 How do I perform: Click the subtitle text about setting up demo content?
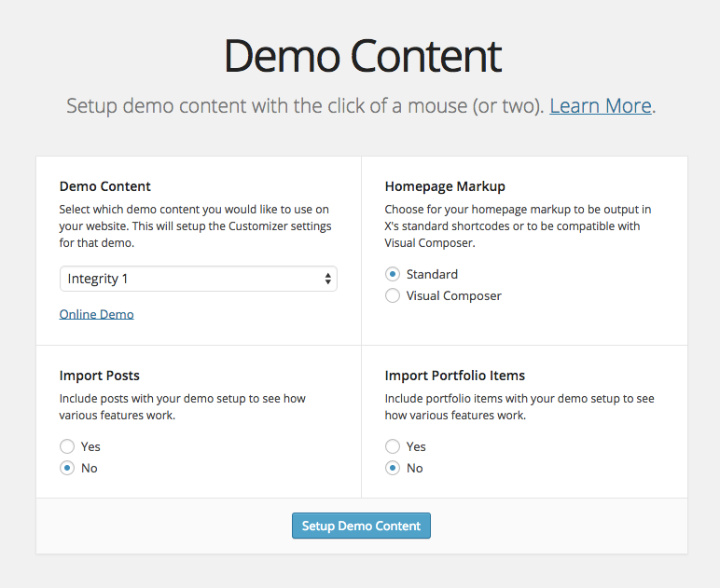point(305,105)
